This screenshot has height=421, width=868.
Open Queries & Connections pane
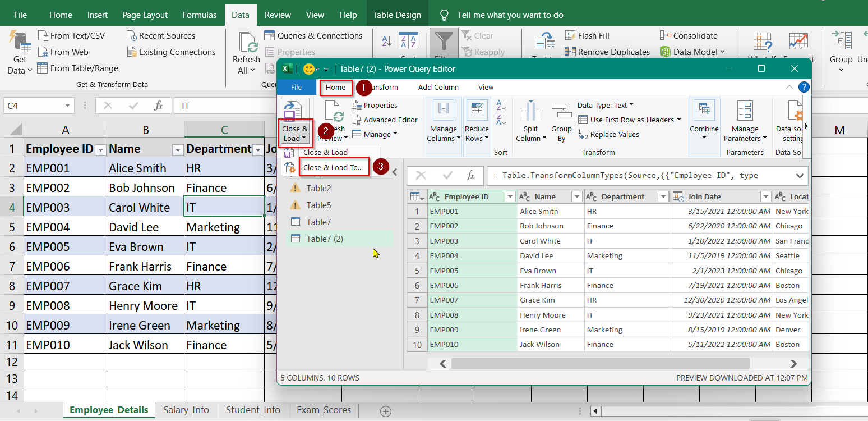[313, 35]
